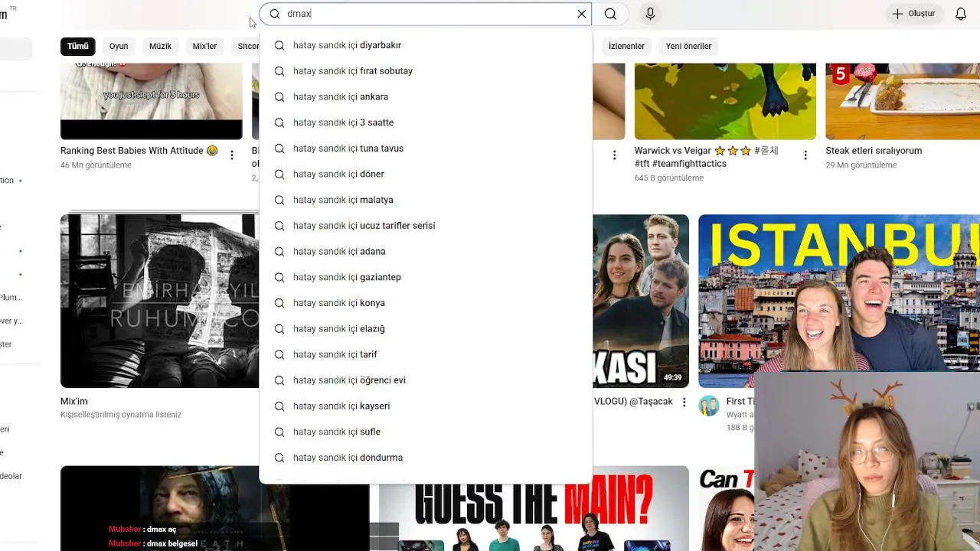
Task: Open the Mix'im playlist title
Action: (x=74, y=401)
